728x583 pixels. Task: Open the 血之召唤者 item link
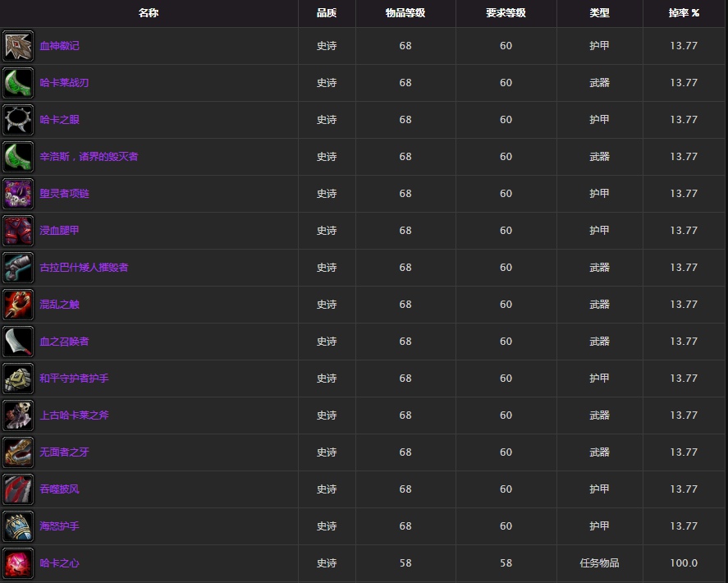pos(64,342)
